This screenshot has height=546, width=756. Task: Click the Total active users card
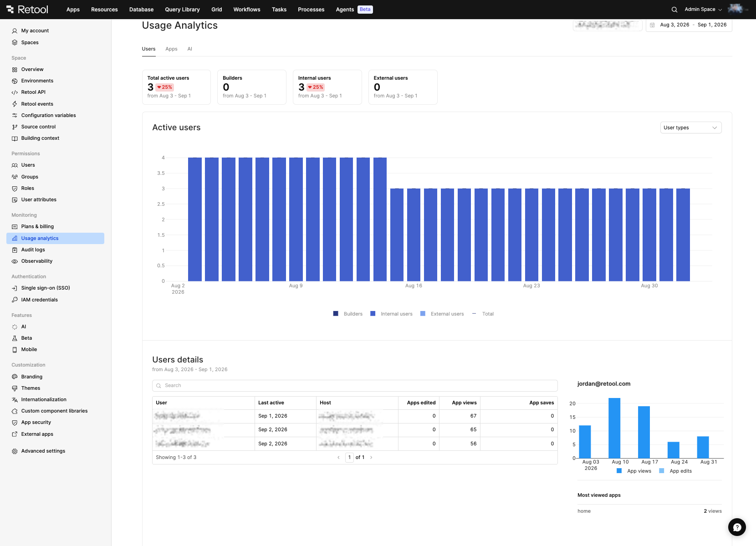[176, 87]
